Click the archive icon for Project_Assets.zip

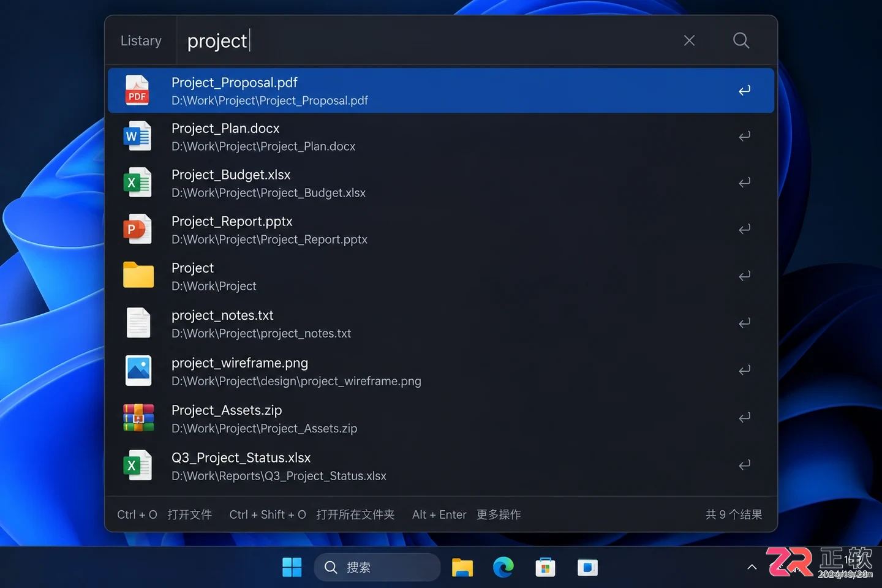point(138,418)
